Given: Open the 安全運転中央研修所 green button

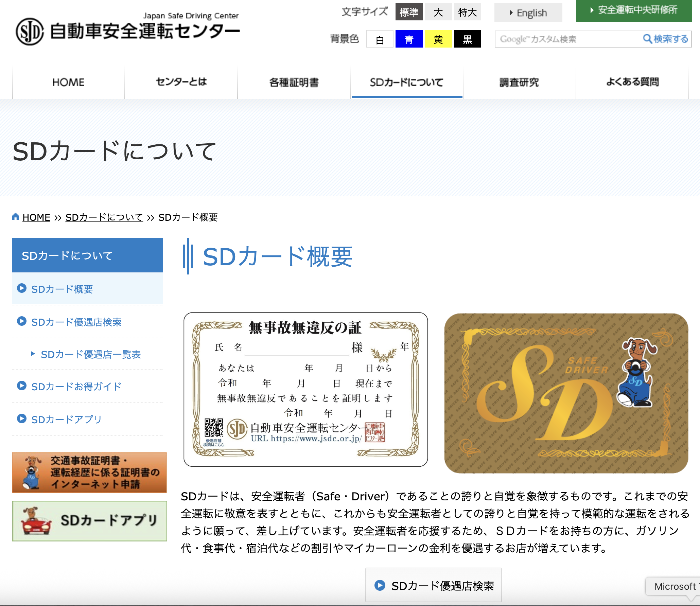Looking at the screenshot, I should pyautogui.click(x=634, y=10).
